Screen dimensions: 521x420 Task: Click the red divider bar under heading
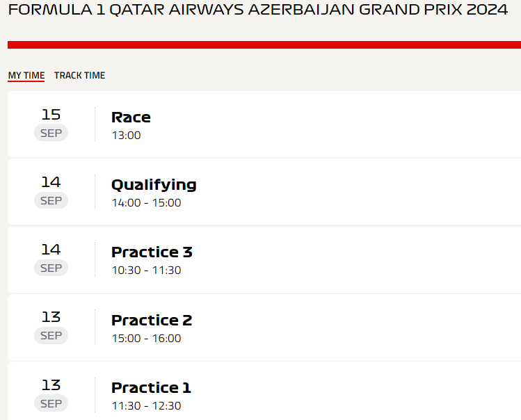coord(264,45)
